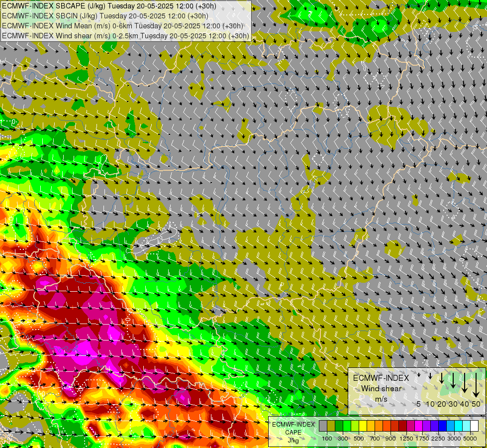This screenshot has height=448, width=487.
Task: Click the 700 tick label on CAPE scale
Action: coord(375,439)
